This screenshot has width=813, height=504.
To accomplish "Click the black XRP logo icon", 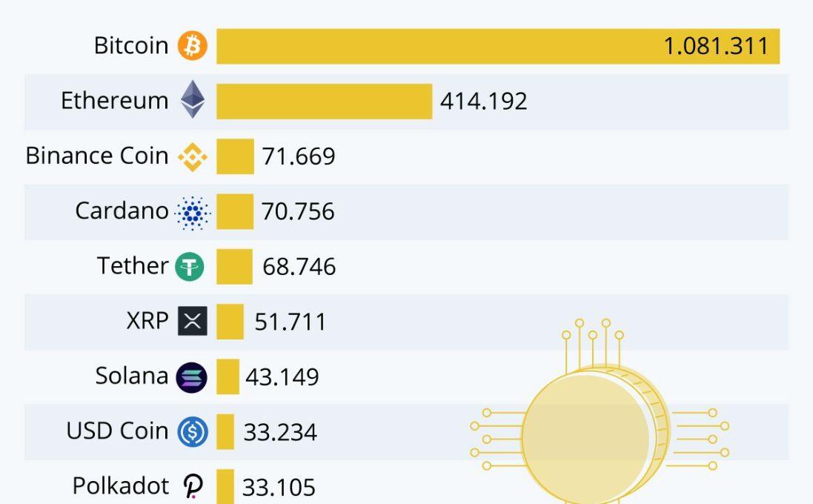I will (193, 321).
